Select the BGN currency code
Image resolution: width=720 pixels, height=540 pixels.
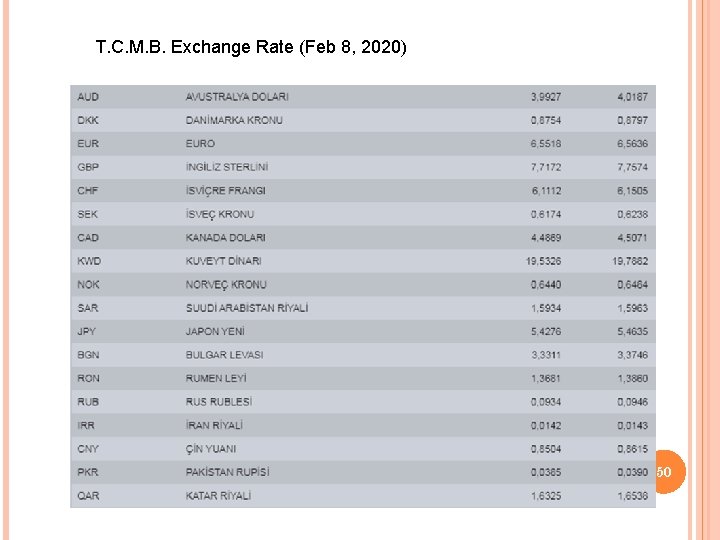pyautogui.click(x=88, y=355)
